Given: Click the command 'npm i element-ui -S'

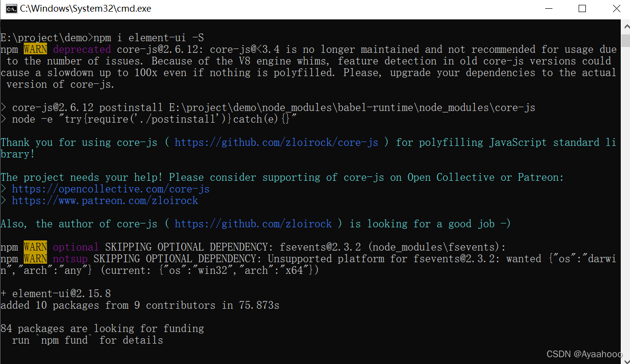Looking at the screenshot, I should tap(149, 38).
